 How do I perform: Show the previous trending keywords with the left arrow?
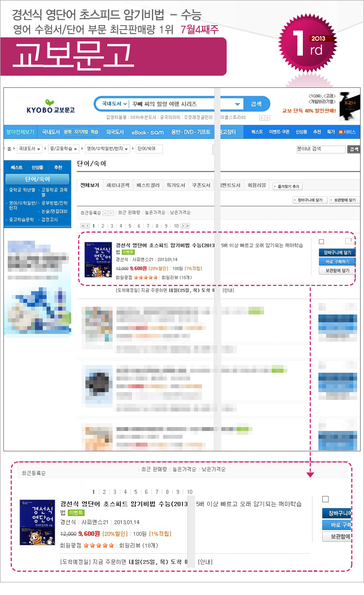262,118
